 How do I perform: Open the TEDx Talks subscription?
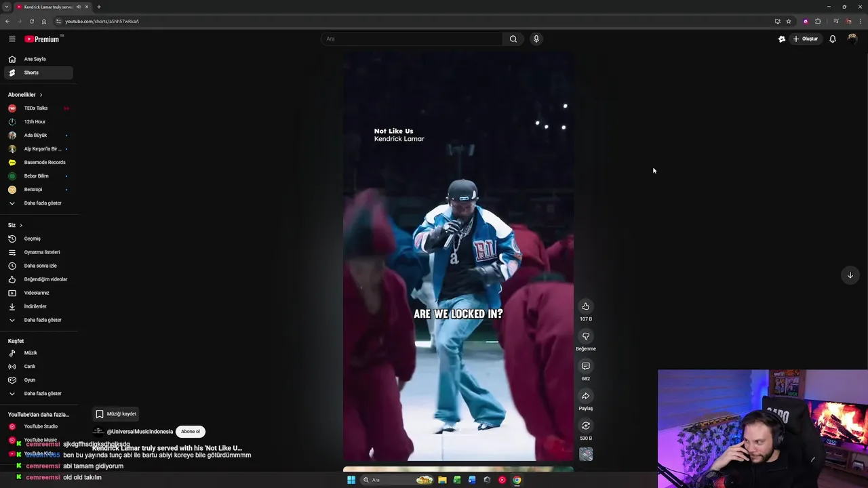(x=38, y=108)
